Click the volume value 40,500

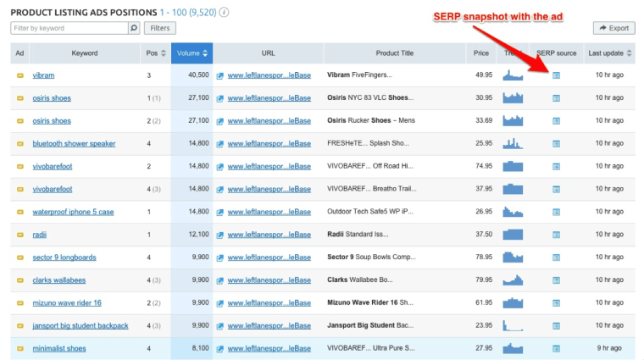tap(199, 75)
